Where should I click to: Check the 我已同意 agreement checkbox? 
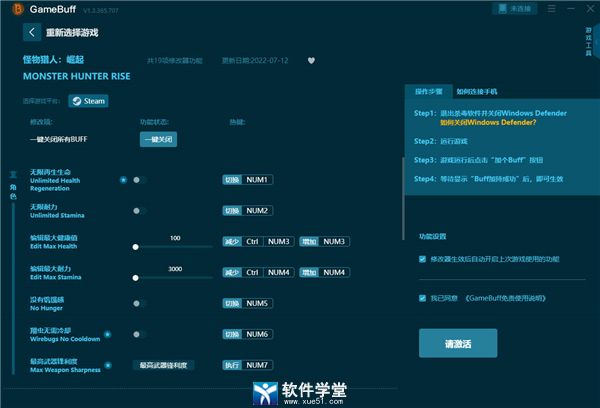click(423, 297)
